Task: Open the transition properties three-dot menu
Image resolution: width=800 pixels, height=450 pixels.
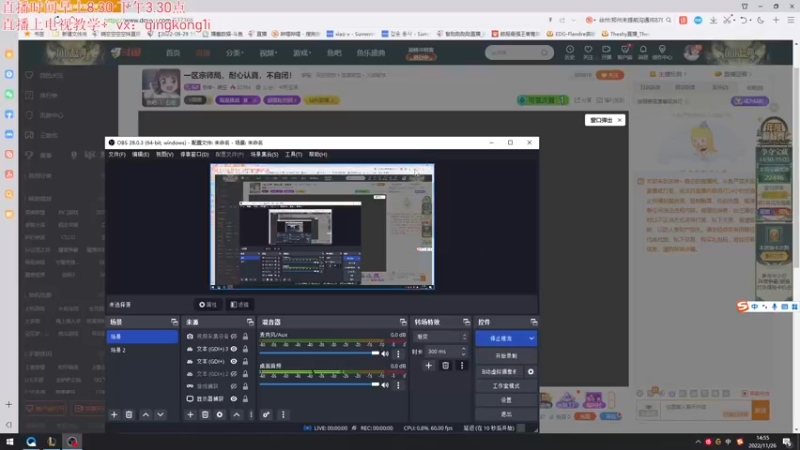Action: tap(462, 365)
